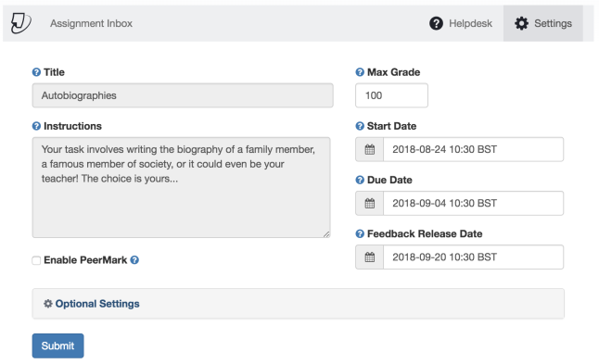
Task: Click the help icon beside Feedback Release Date
Action: (360, 233)
